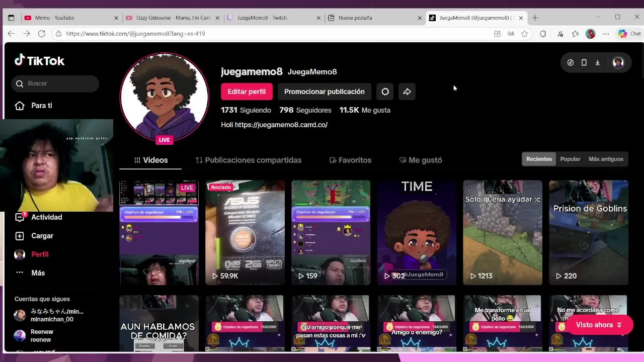This screenshot has height=362, width=644.
Task: Open the 'Amigo o enemigo?' video
Action: point(417,323)
